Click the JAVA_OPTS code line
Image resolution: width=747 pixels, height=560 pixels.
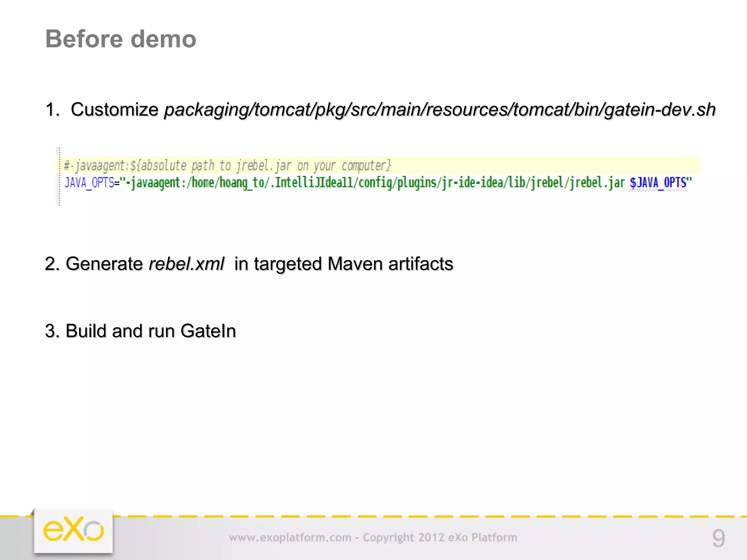[x=378, y=183]
